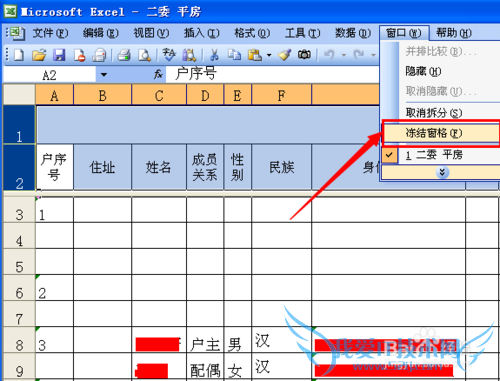
Task: Click the New blank workbook icon
Action: (x=18, y=55)
